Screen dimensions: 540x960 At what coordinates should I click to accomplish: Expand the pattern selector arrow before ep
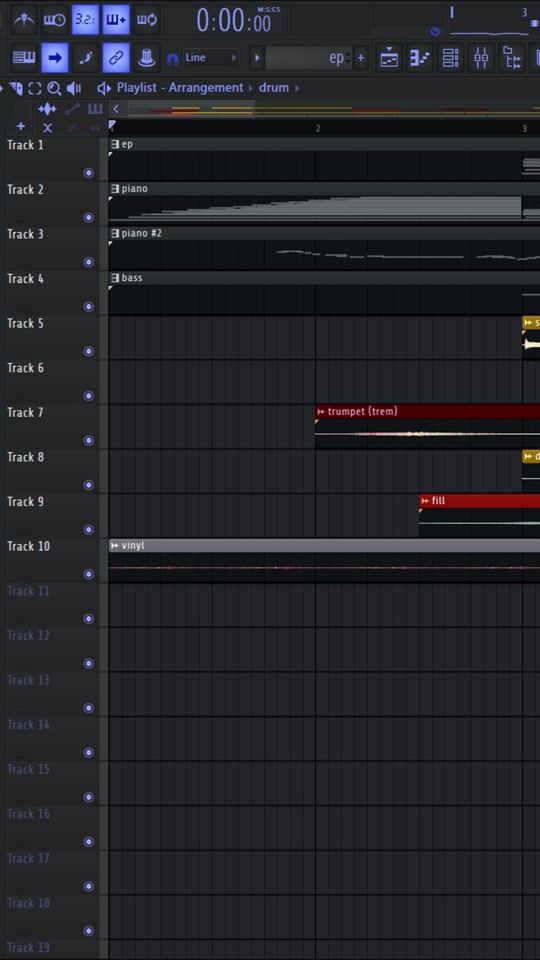pyautogui.click(x=257, y=58)
